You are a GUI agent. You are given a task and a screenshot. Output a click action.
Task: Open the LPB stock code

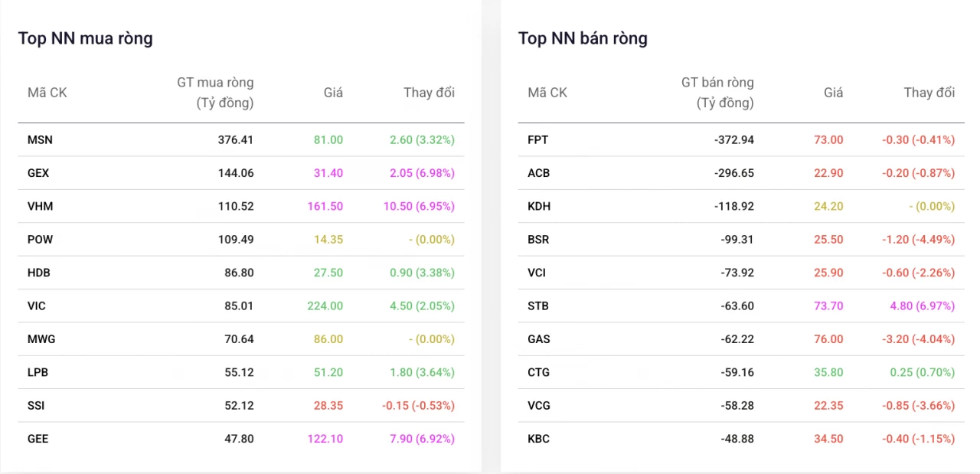click(x=38, y=372)
